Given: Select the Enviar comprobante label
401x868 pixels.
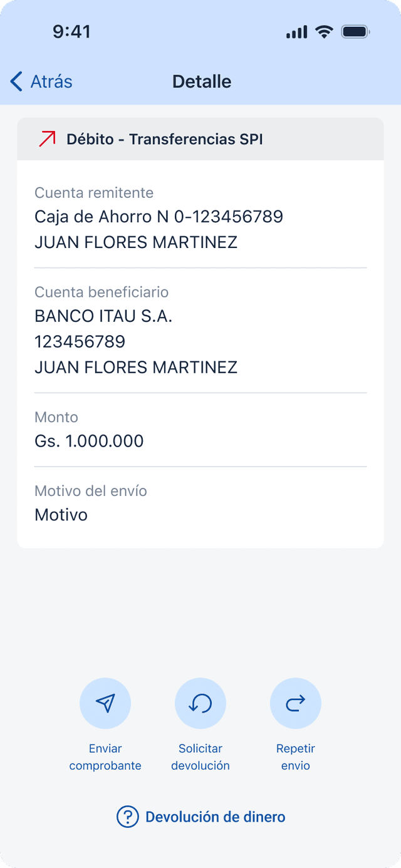Looking at the screenshot, I should [105, 757].
